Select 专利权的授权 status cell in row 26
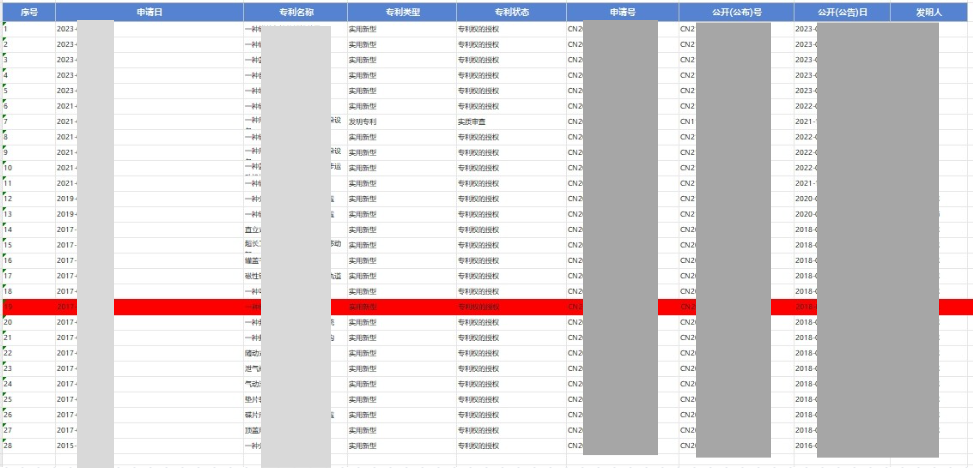 pos(511,415)
